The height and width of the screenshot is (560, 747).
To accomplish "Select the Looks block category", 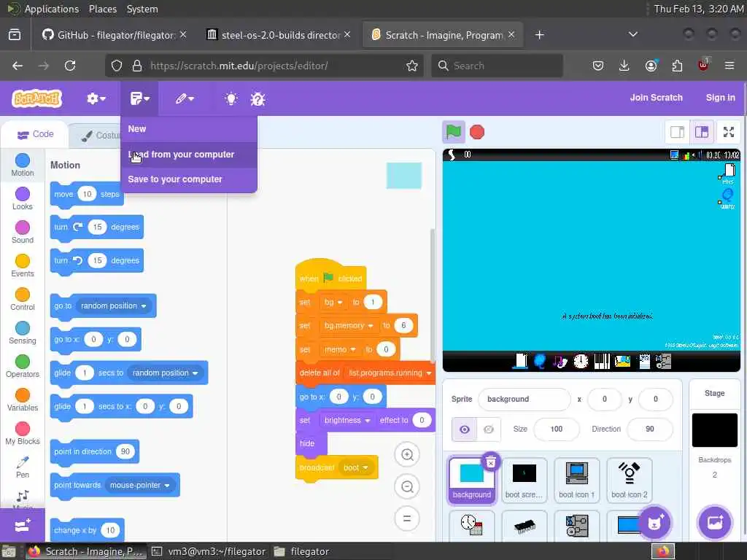I will 23,198.
